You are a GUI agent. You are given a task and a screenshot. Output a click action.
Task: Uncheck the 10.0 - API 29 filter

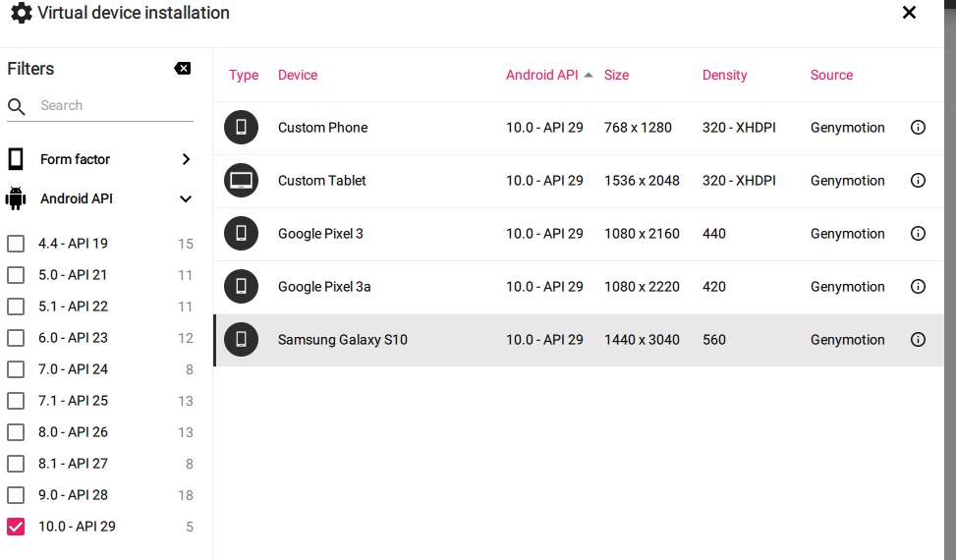16,527
